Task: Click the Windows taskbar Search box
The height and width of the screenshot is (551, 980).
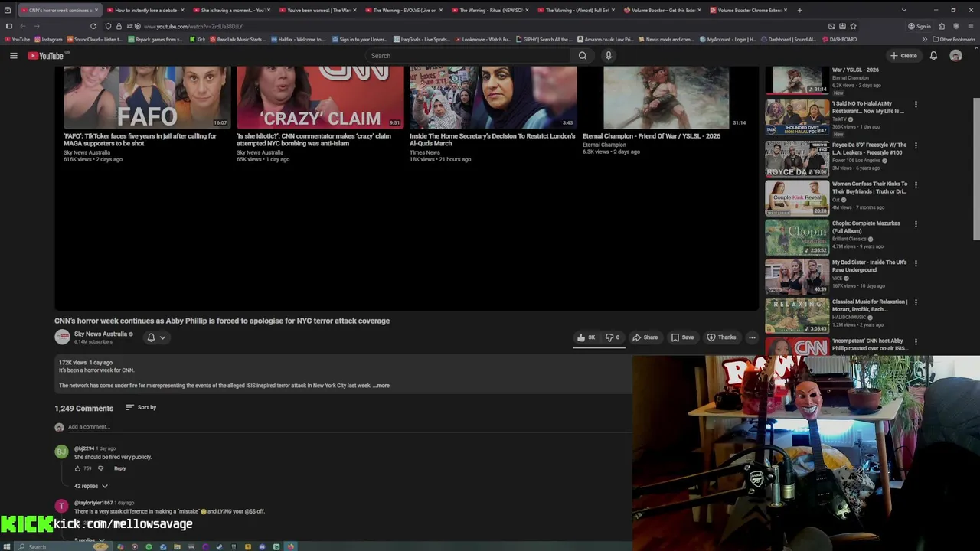Action: 61,546
